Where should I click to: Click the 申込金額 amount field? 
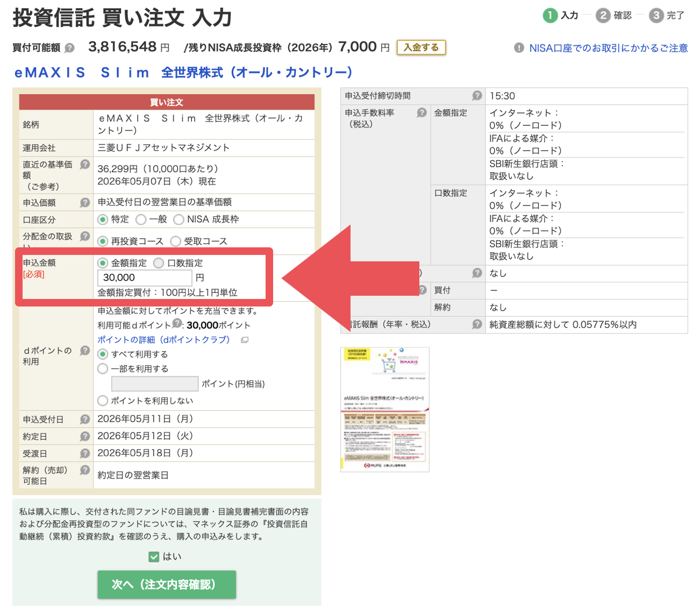145,277
